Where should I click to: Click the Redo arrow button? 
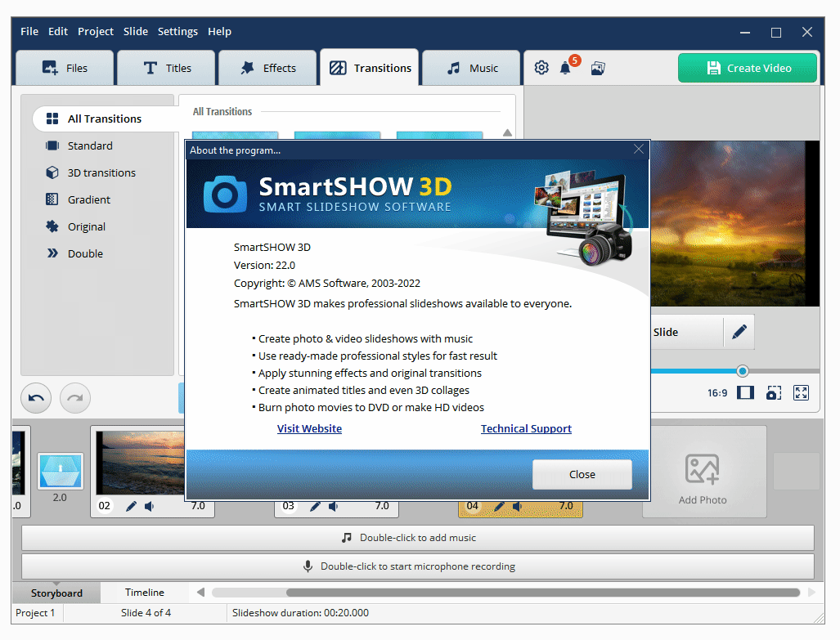75,398
